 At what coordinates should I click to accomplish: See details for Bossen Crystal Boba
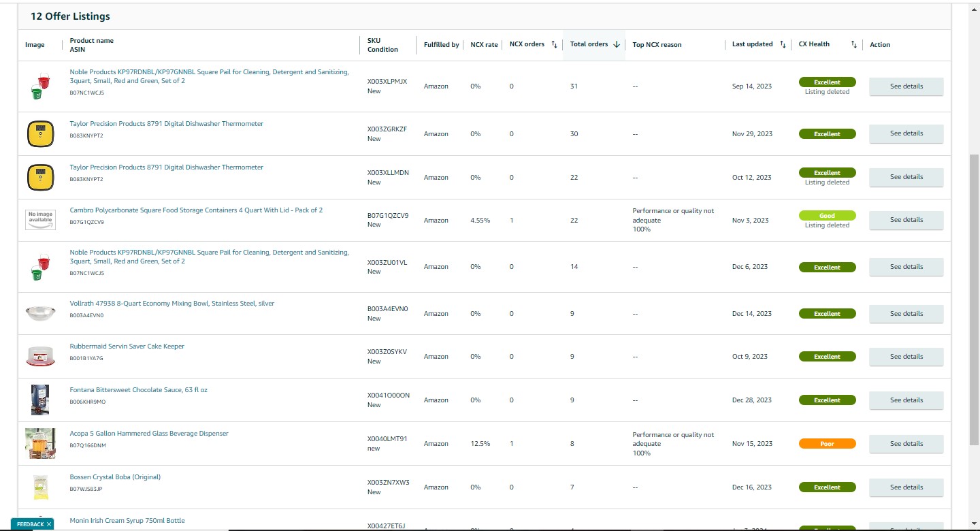(906, 487)
